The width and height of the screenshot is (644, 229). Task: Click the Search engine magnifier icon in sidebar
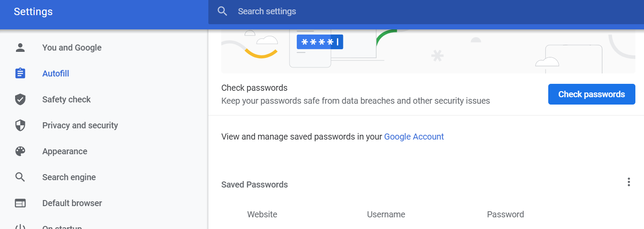20,177
